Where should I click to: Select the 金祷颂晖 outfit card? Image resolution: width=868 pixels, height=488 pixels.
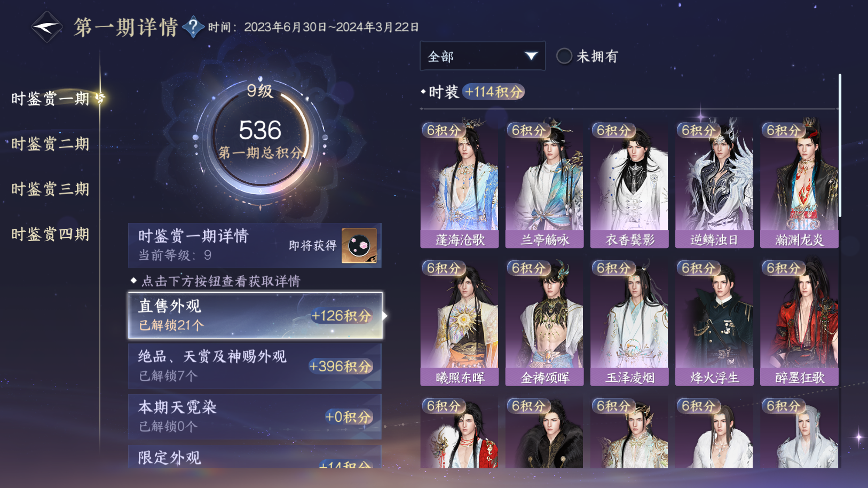(x=545, y=322)
